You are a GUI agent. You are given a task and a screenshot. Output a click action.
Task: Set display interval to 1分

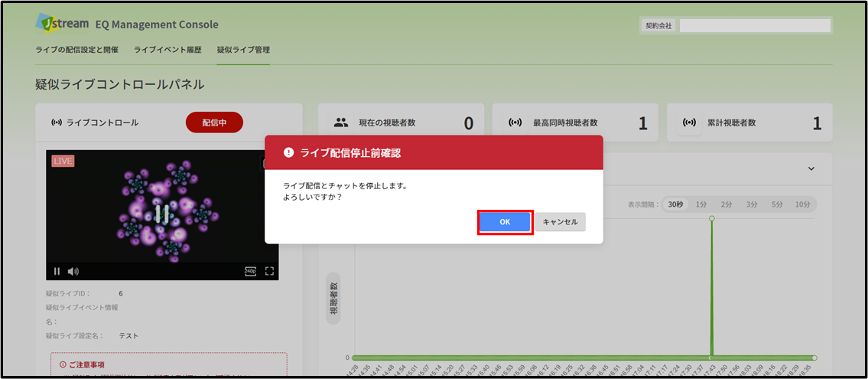coord(701,204)
